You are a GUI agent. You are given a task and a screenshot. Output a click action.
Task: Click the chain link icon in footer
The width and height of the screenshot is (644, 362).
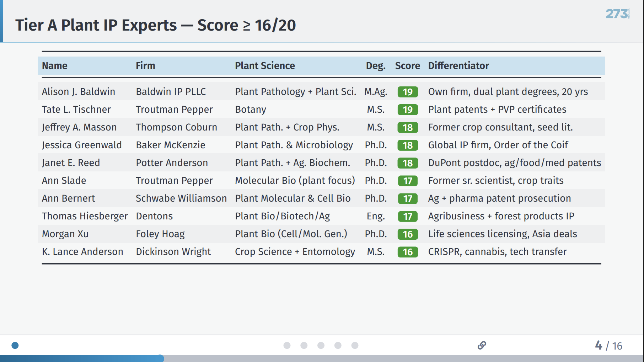point(482,345)
